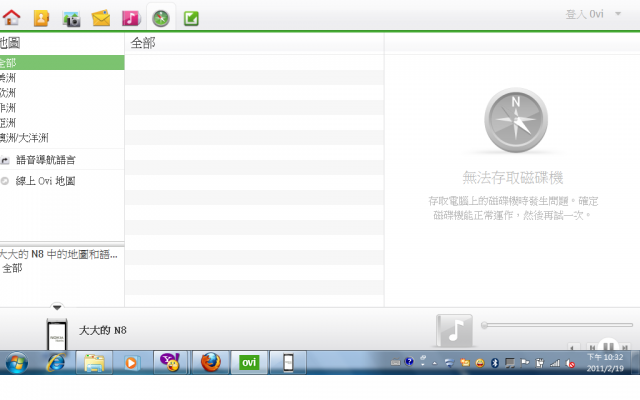
Task: Click the 語音導航語言 arrow icon
Action: 5,160
